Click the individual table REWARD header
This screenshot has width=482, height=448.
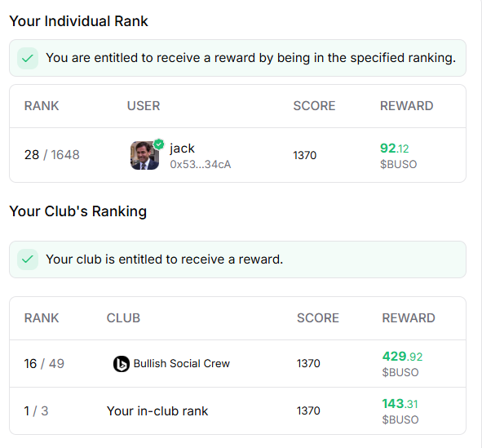pos(407,106)
